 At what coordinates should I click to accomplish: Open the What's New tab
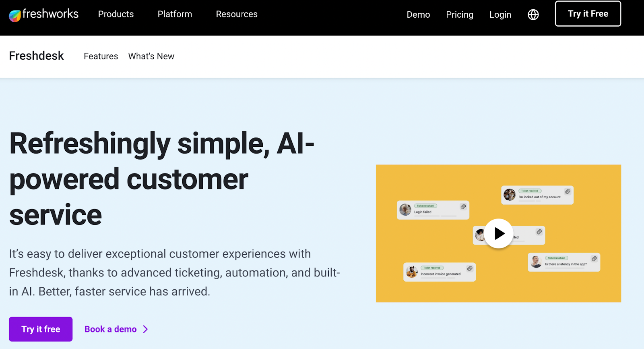click(151, 56)
